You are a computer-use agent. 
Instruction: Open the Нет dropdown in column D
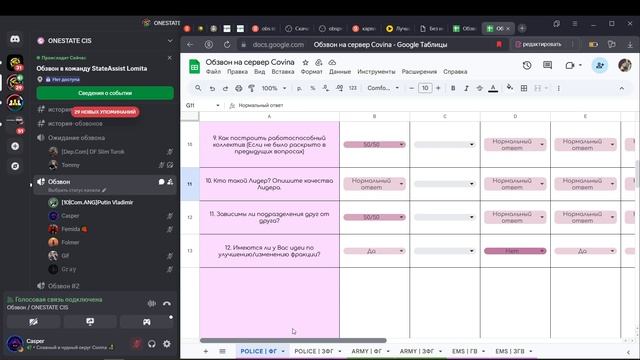click(515, 251)
